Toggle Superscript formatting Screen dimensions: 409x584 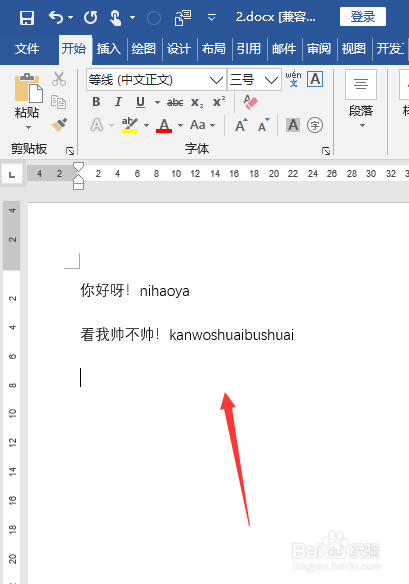click(x=219, y=101)
